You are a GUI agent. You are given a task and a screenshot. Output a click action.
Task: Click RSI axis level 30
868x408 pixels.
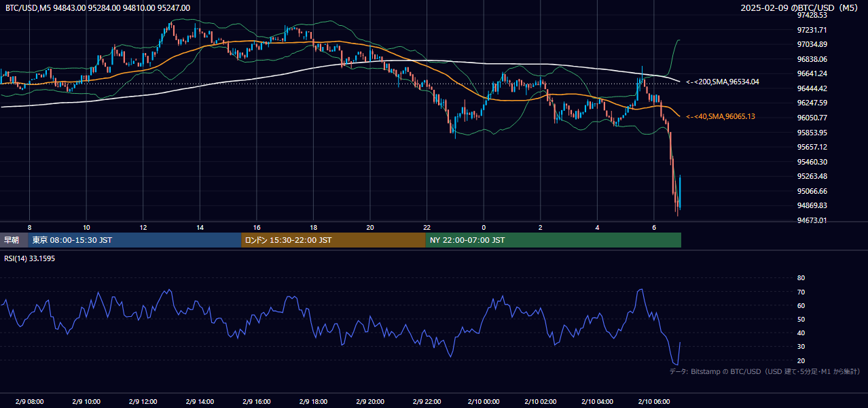[801, 346]
